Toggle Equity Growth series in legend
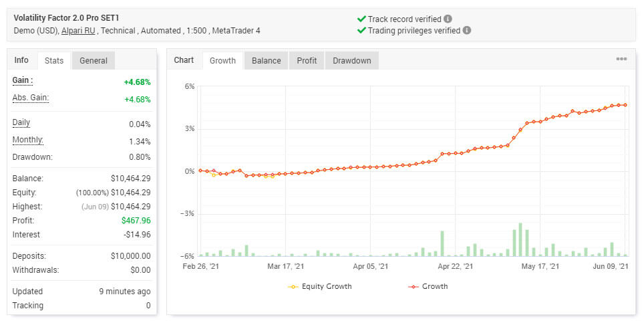Image resolution: width=644 pixels, height=323 pixels. tap(319, 286)
